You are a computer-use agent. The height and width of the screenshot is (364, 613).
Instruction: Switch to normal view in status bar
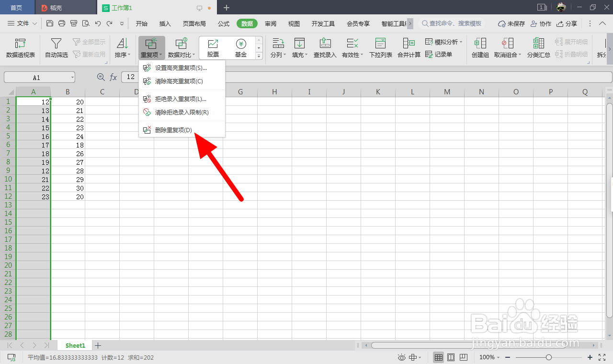click(438, 357)
